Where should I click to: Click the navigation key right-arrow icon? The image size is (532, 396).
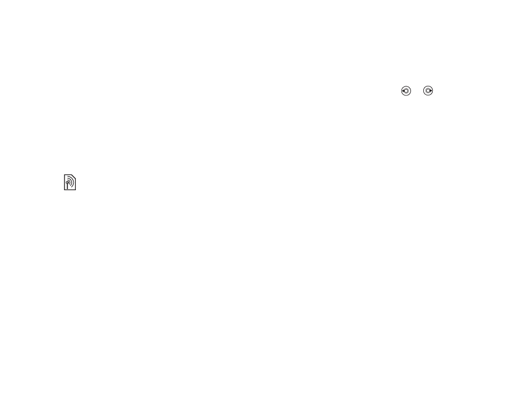point(428,91)
